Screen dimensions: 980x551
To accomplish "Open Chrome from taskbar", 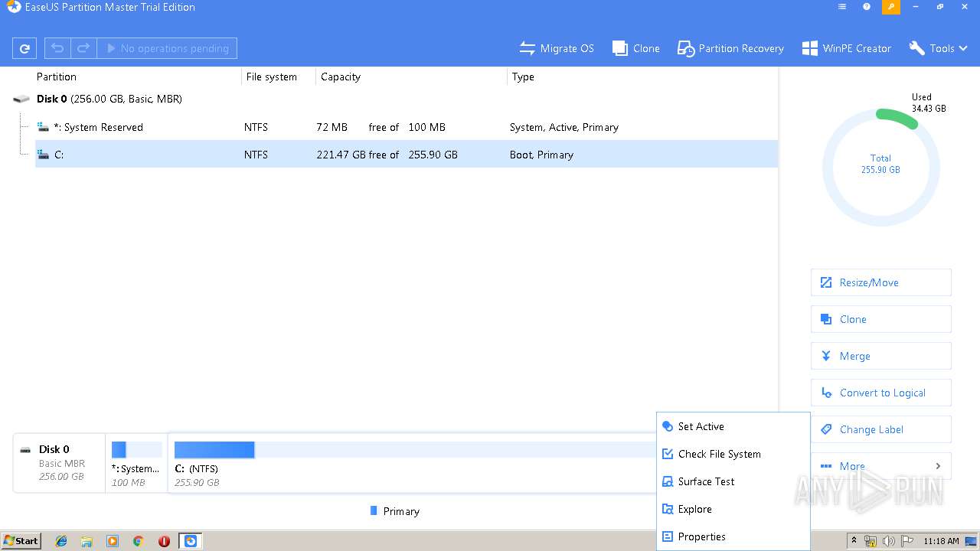I will [139, 541].
